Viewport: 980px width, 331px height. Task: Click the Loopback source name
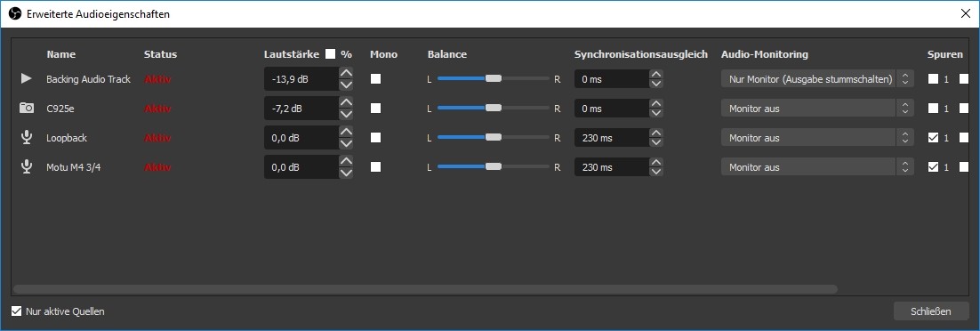[66, 138]
